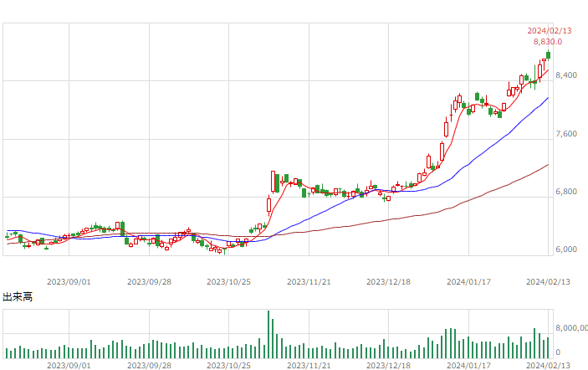
Task: Click the latest price value 8,830.0
Action: tap(548, 42)
